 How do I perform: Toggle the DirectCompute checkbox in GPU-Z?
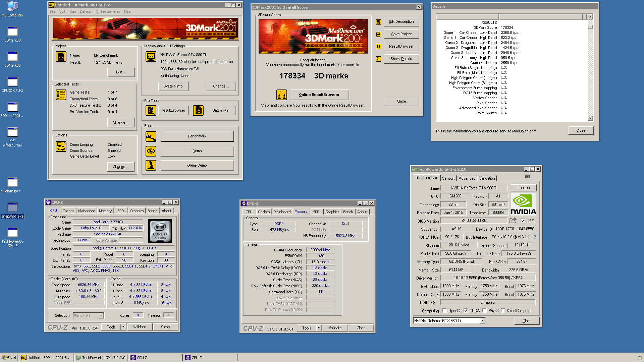point(503,311)
